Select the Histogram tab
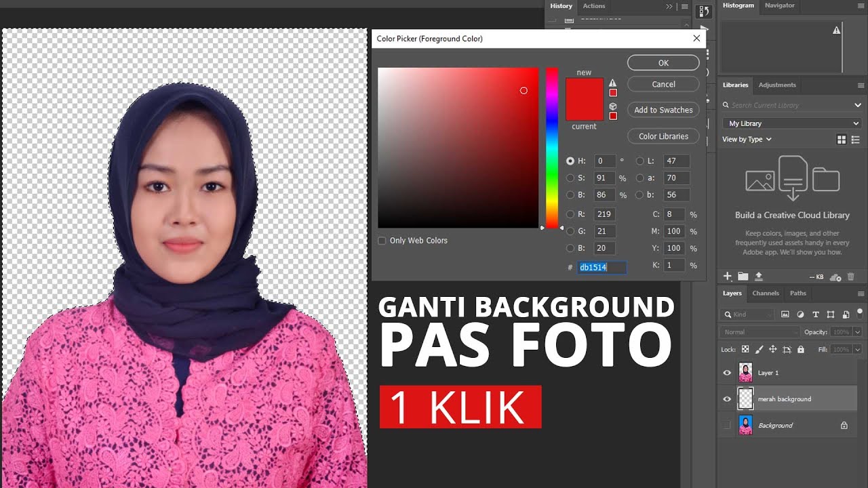This screenshot has height=488, width=868. pos(738,5)
